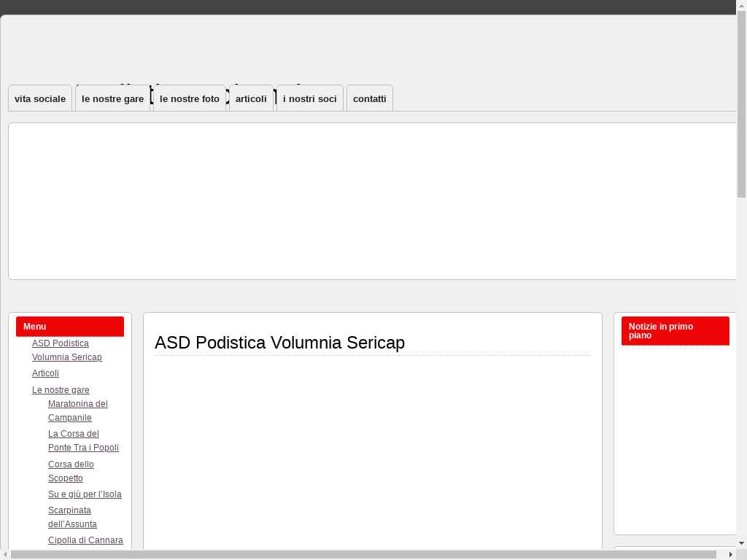Image resolution: width=747 pixels, height=560 pixels.
Task: Click Notizie in primo piano header
Action: (x=675, y=331)
